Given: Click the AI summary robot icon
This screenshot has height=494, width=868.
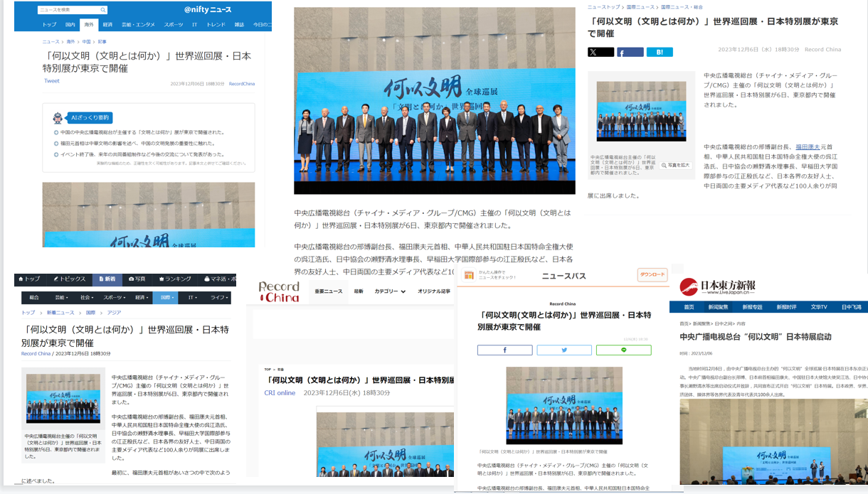Looking at the screenshot, I should (x=58, y=117).
